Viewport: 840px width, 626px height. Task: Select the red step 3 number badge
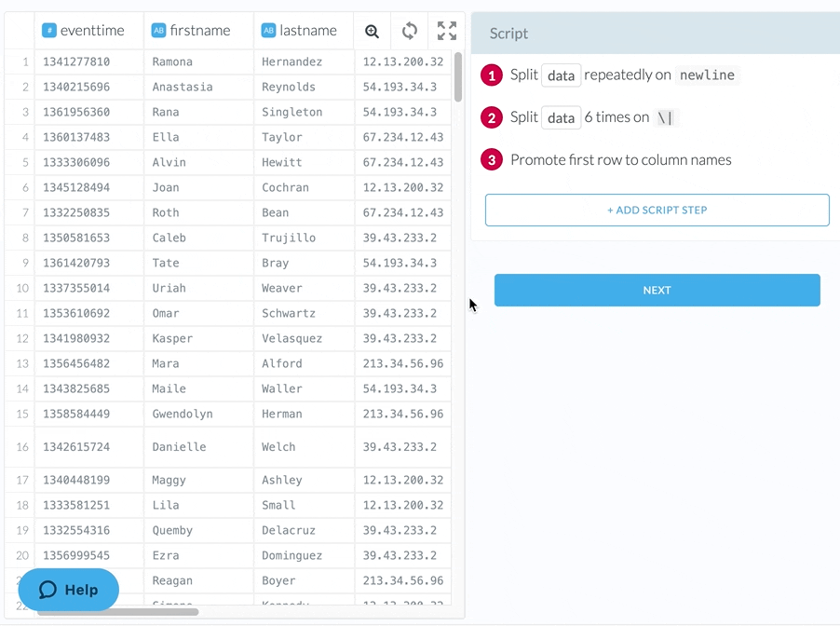(x=492, y=159)
